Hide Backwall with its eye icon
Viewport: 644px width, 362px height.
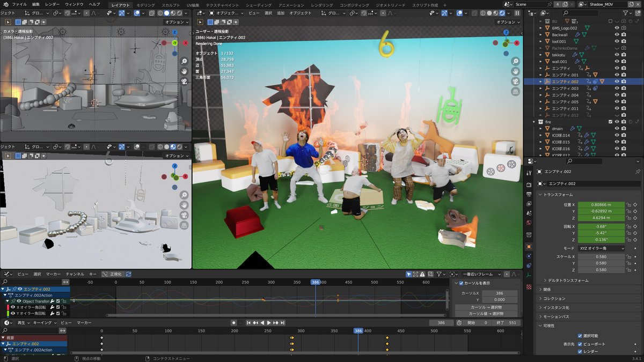[617, 34]
